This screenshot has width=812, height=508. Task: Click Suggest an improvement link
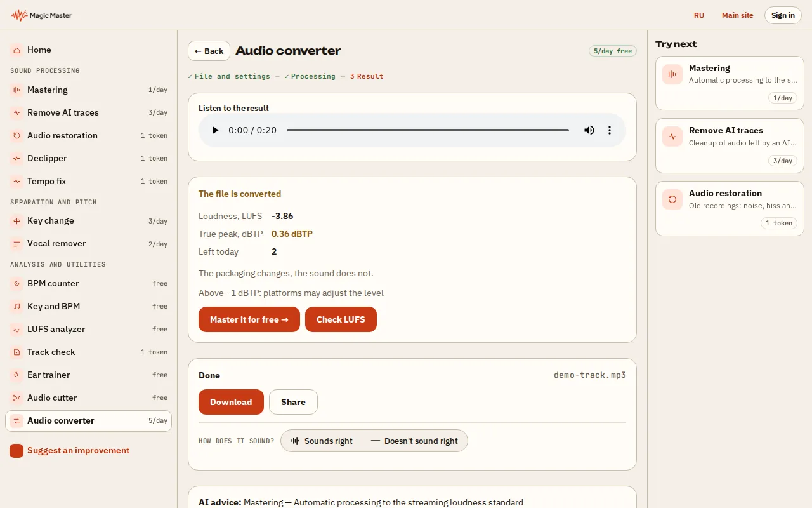[78, 450]
